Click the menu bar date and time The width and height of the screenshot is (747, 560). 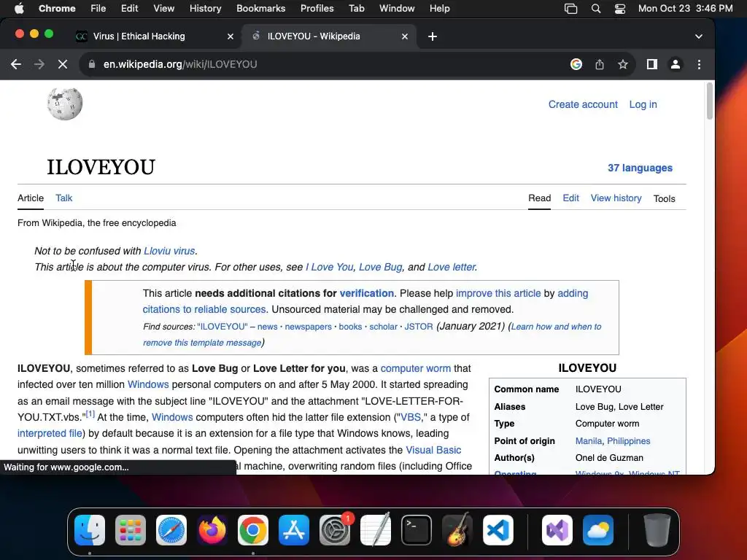[685, 9]
